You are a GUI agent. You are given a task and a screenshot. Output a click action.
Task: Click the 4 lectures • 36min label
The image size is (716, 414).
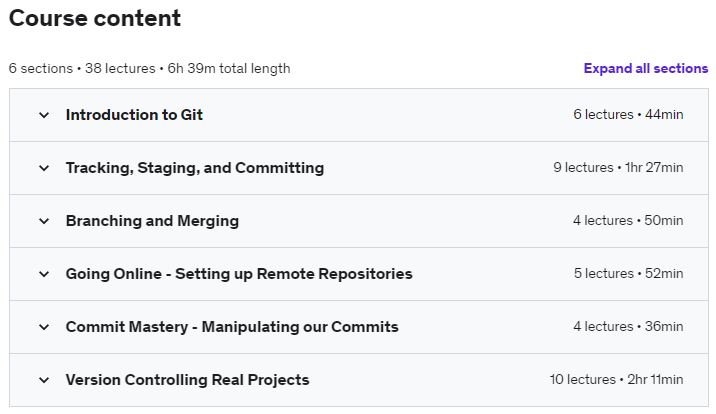tap(628, 327)
